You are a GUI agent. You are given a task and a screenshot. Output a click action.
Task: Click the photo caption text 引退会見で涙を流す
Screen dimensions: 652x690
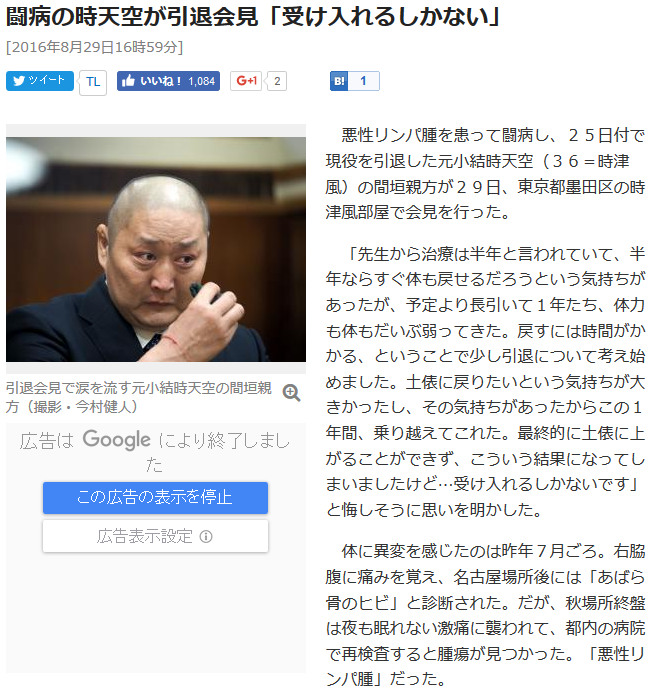(x=68, y=388)
